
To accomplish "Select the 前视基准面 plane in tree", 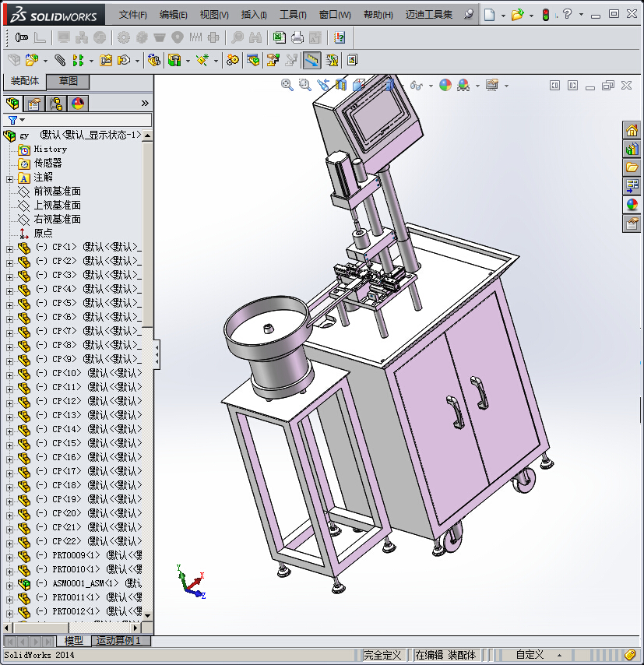I will pos(58,192).
